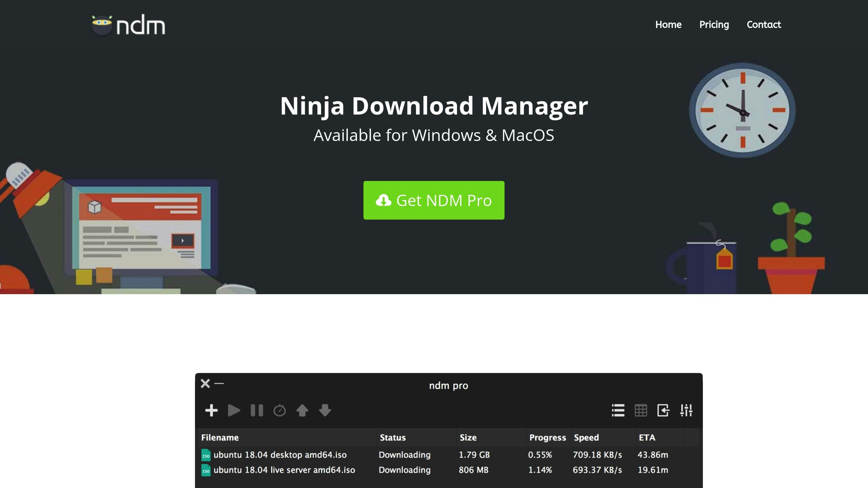Click Available for Windows & MacOS text
The width and height of the screenshot is (868, 488).
[434, 135]
